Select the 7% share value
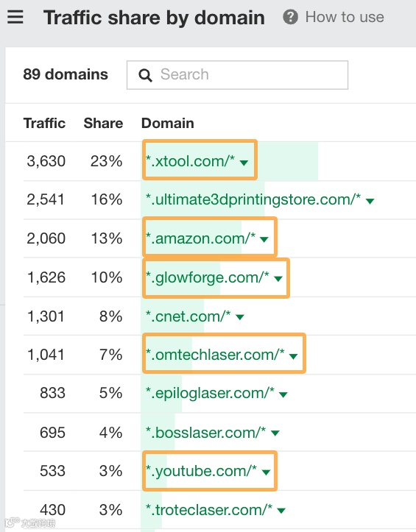The width and height of the screenshot is (416, 532). click(110, 355)
